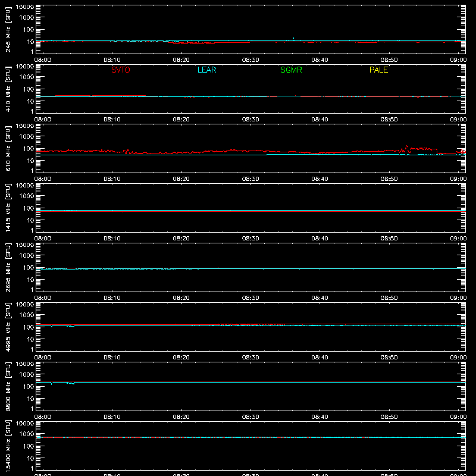Click the cyan LEAR legend label
The height and width of the screenshot is (476, 476).
click(x=206, y=70)
